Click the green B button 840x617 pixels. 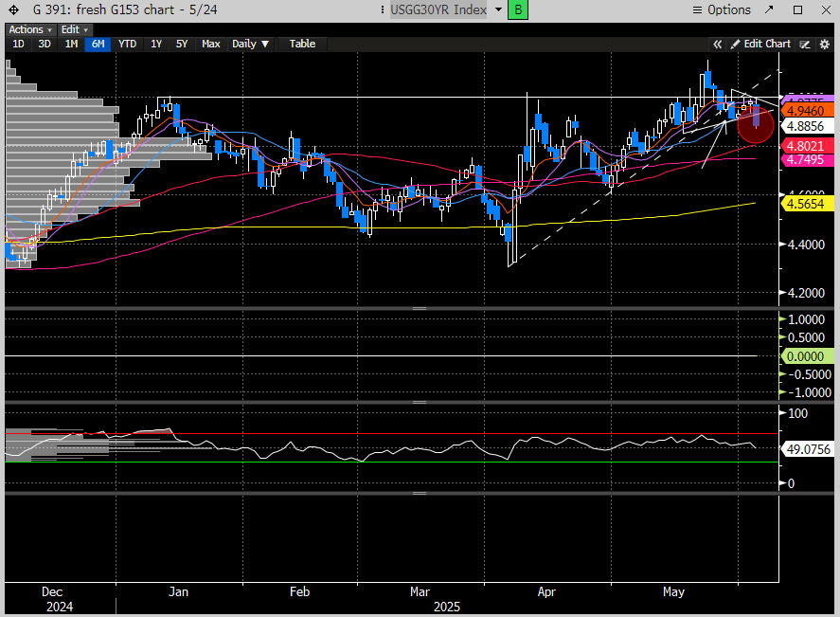tap(518, 10)
